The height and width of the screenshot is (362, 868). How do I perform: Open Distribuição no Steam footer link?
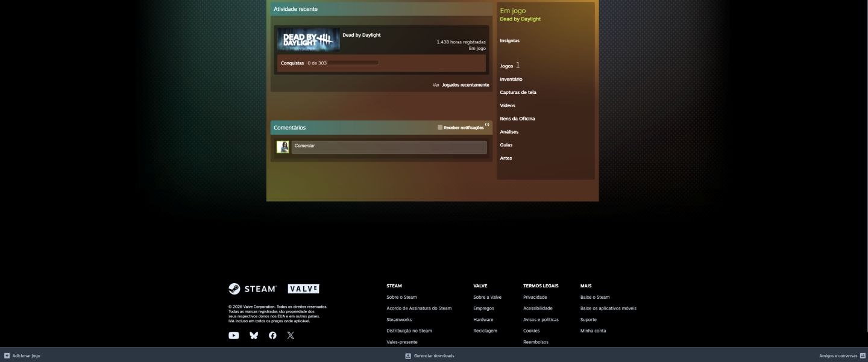click(409, 331)
